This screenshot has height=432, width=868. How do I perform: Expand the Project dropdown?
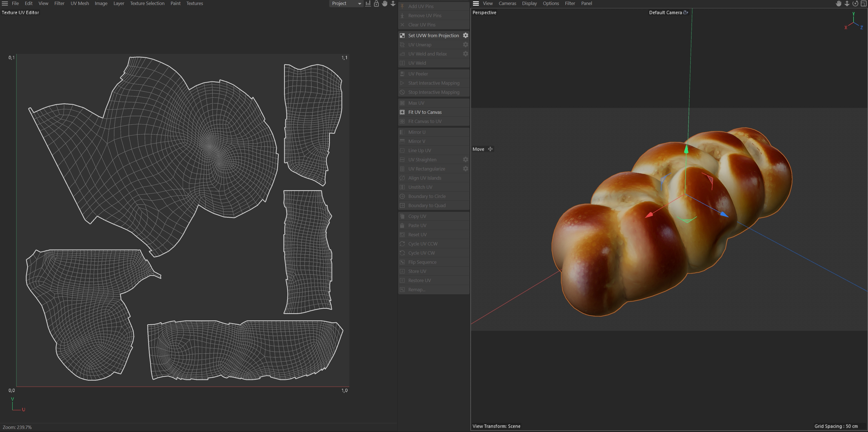tap(346, 3)
